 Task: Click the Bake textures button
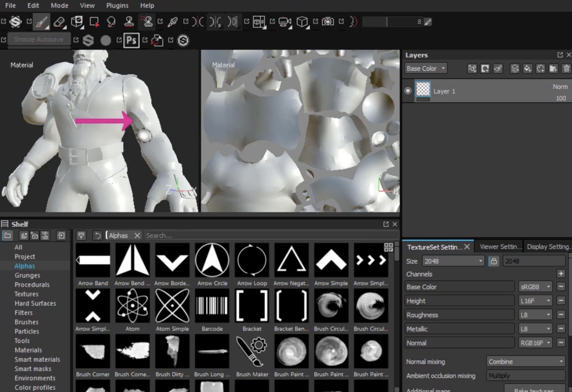pyautogui.click(x=534, y=389)
